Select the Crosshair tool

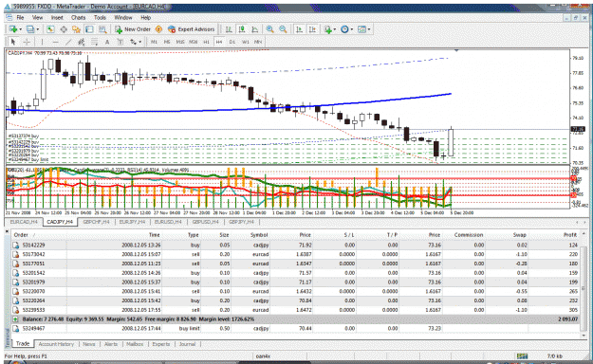(x=27, y=42)
